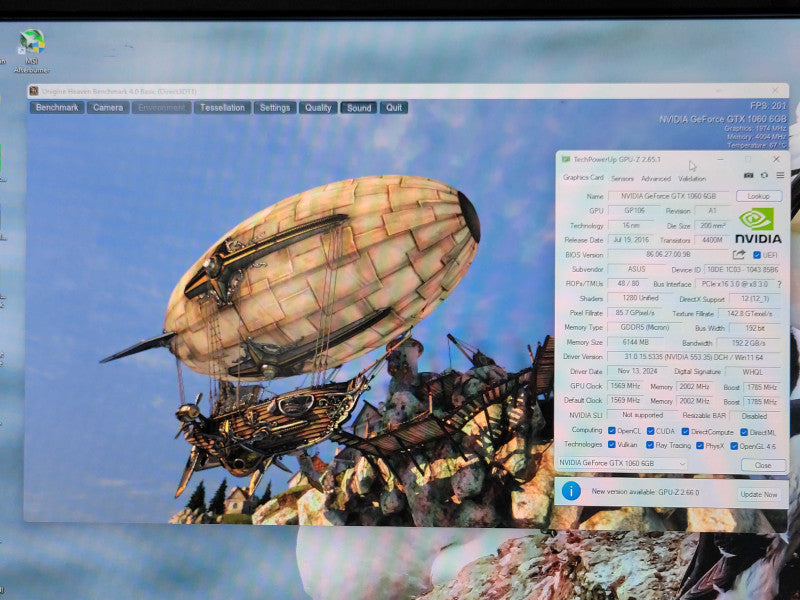Viewport: 800px width, 600px height.
Task: Click the Memory Size value 6144 MB
Action: tap(635, 342)
